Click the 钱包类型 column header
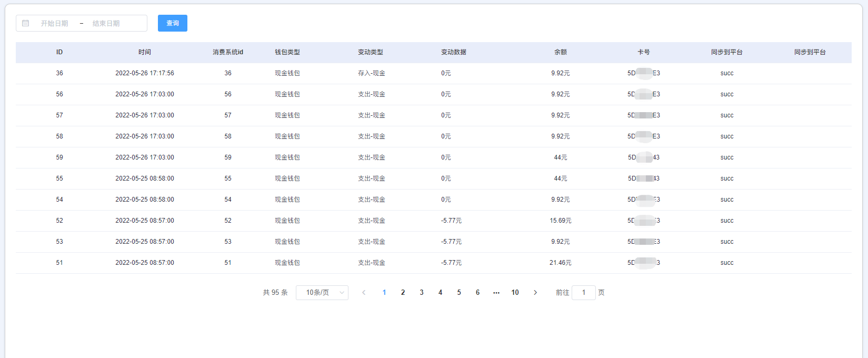Image resolution: width=868 pixels, height=358 pixels. click(x=287, y=52)
